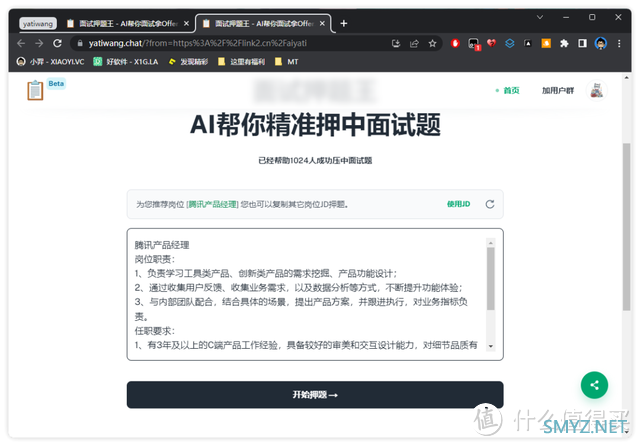Click the browser forward arrow
Image resolution: width=640 pixels, height=446 pixels.
pos(39,43)
